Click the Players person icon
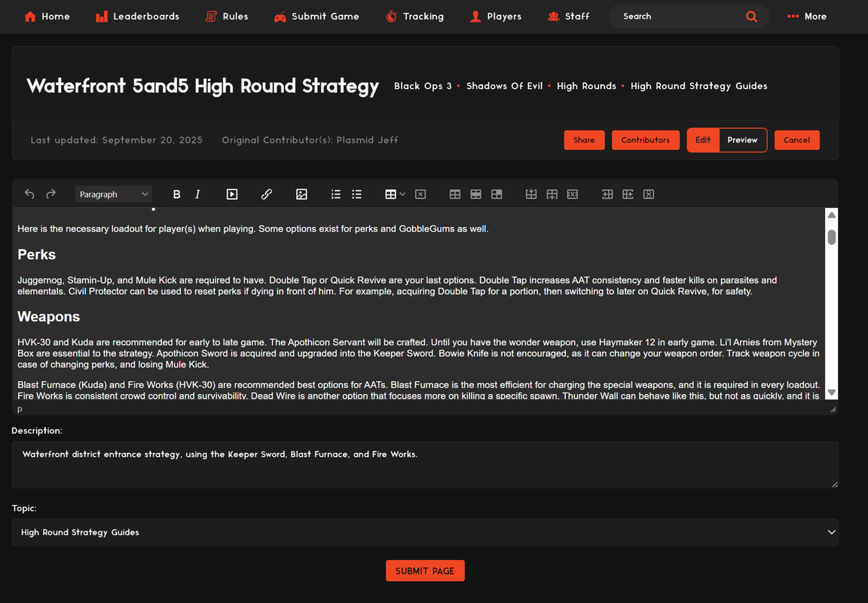The height and width of the screenshot is (603, 868). click(x=475, y=17)
